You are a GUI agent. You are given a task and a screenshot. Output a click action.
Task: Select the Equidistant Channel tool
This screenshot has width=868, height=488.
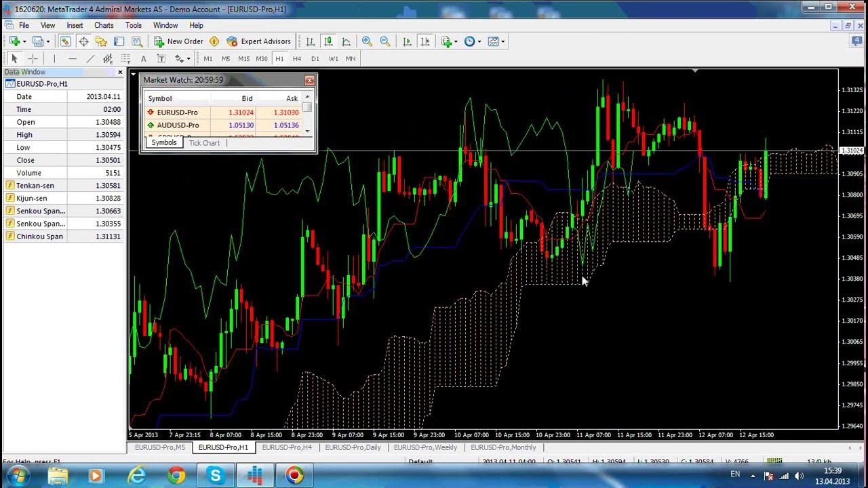(x=108, y=59)
